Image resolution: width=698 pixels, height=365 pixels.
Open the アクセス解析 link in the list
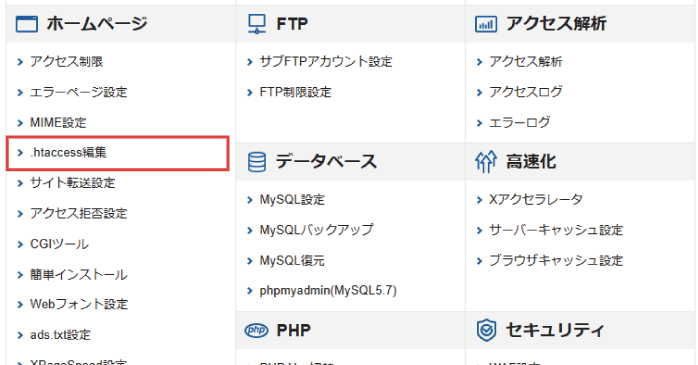tap(526, 61)
